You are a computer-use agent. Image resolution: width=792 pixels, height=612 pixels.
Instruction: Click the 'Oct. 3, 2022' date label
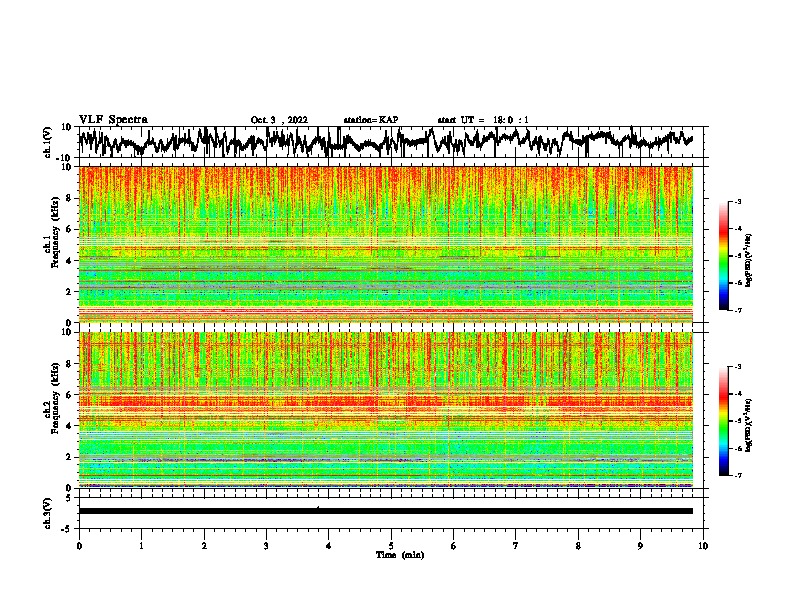click(x=279, y=120)
